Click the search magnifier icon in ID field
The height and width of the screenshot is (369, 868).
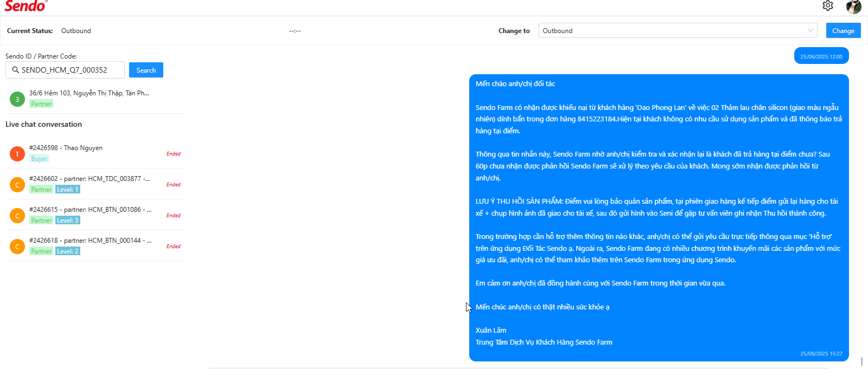[15, 70]
